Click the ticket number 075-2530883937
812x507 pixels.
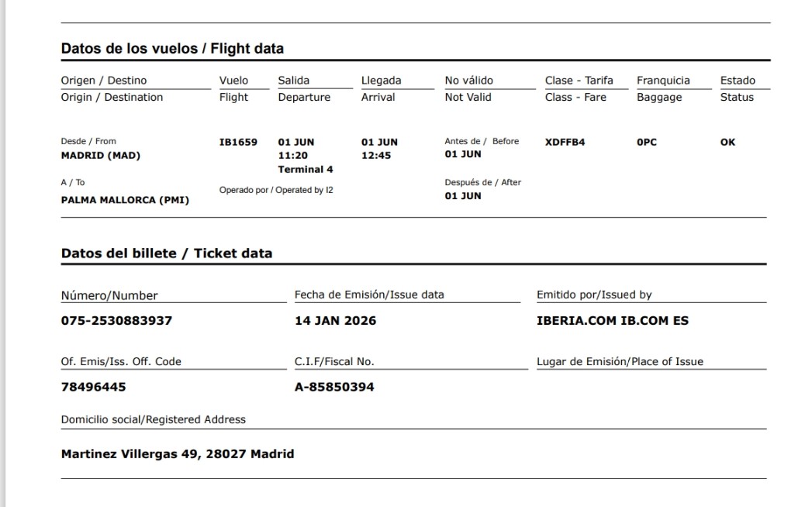pyautogui.click(x=116, y=320)
